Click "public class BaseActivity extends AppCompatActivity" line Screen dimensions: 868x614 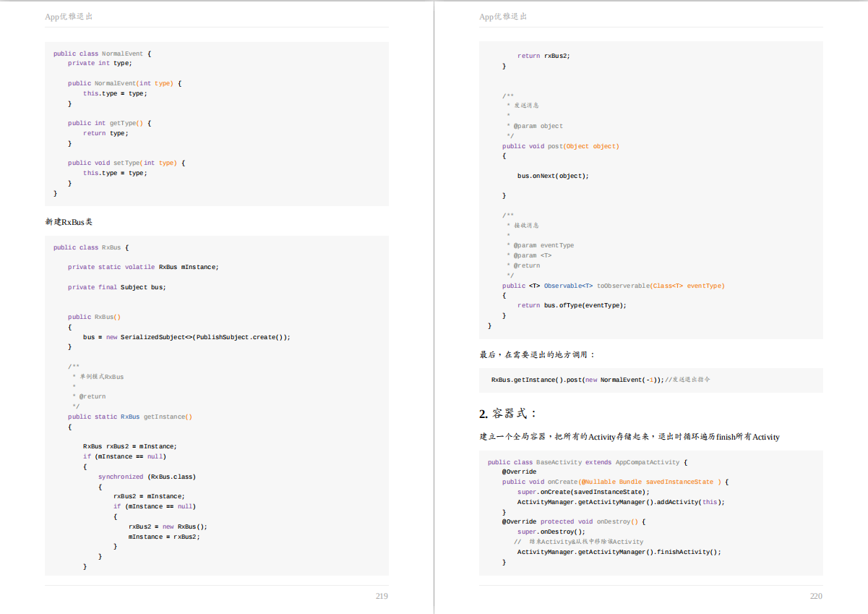(588, 462)
